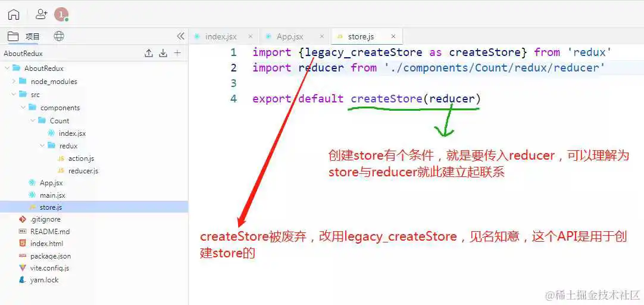Go to the home icon

coord(14,14)
